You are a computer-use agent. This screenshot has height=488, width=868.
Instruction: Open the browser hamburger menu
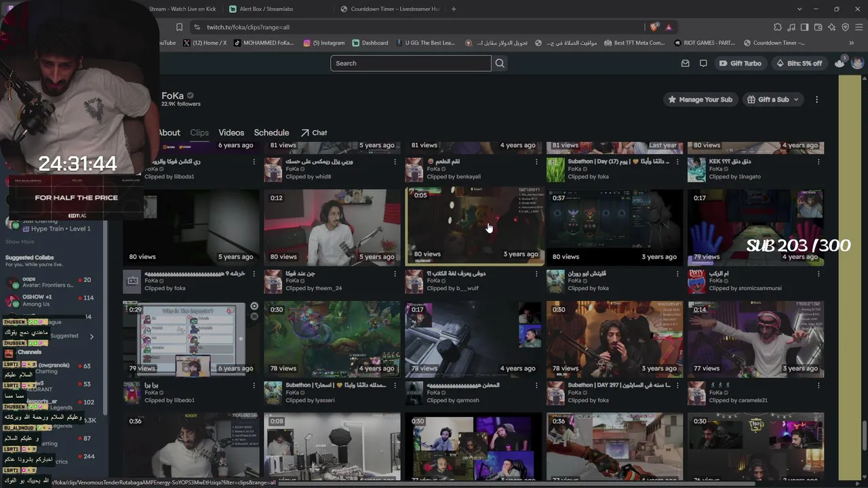pos(859,27)
